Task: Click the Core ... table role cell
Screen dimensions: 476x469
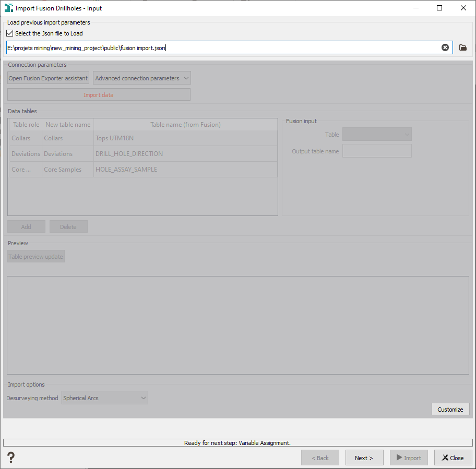Action: coord(26,169)
